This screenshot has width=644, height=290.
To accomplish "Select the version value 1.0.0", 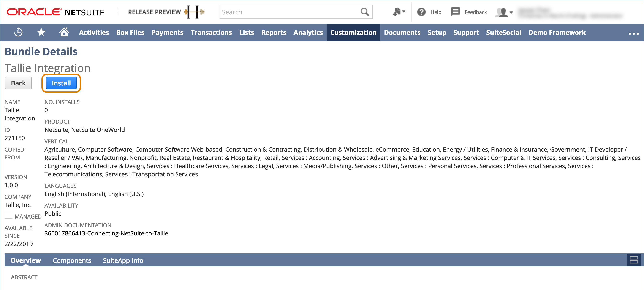I will [11, 185].
